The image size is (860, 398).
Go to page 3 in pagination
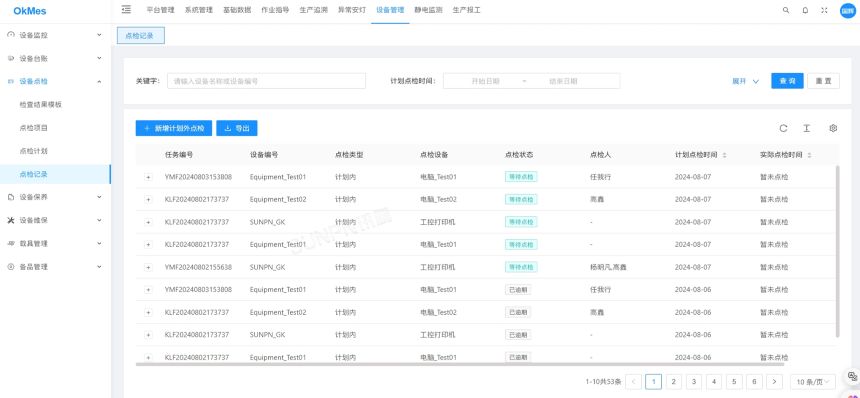point(694,382)
